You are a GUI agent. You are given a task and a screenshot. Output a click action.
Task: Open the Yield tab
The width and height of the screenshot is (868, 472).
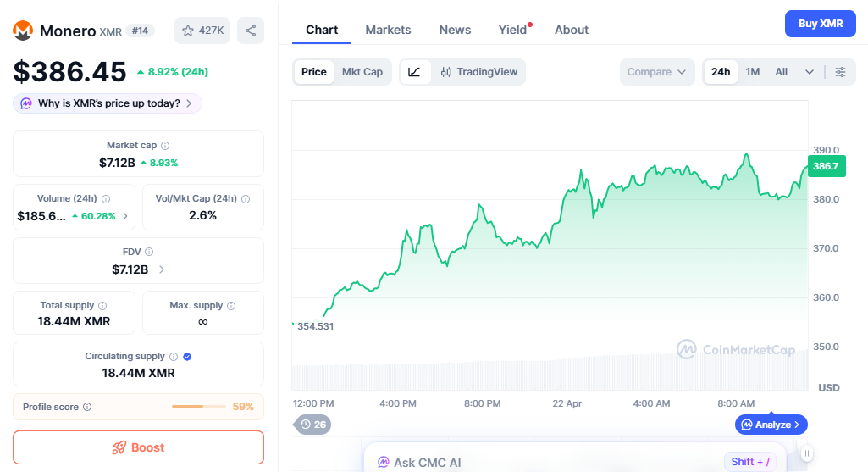click(x=513, y=30)
